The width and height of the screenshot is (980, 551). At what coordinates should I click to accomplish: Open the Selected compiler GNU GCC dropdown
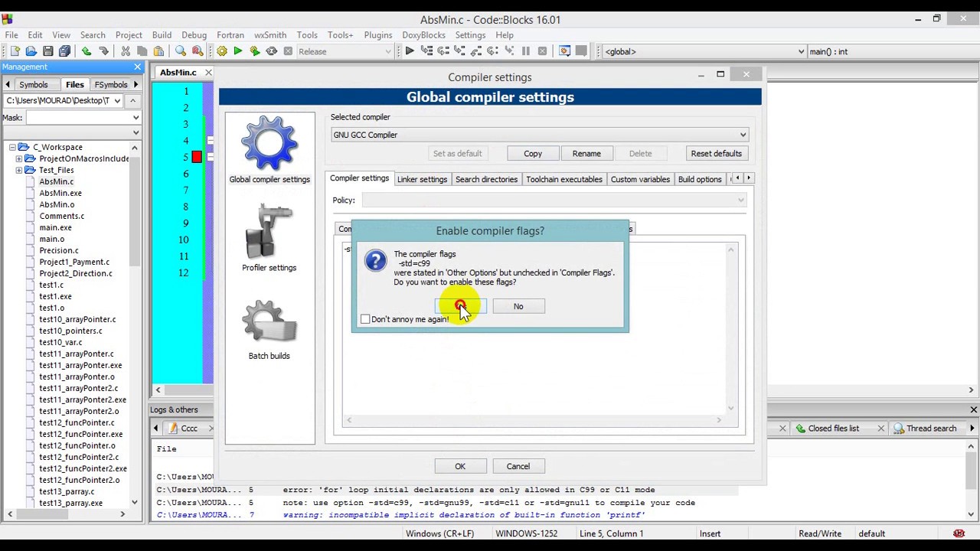[x=539, y=135]
